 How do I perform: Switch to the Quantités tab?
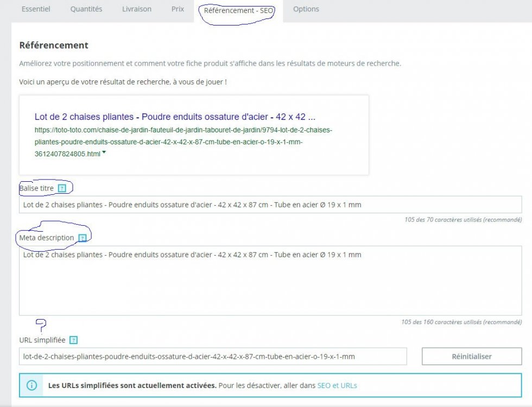pyautogui.click(x=86, y=9)
